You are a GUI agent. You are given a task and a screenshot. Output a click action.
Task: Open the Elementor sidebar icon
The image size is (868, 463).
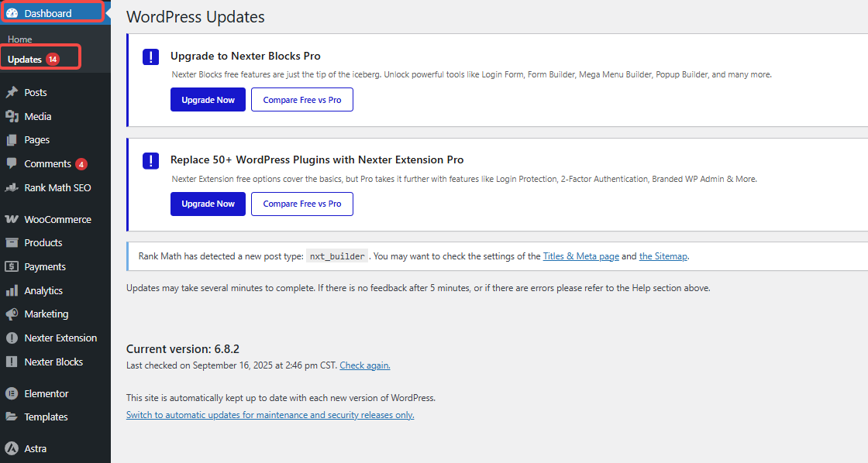pos(12,393)
